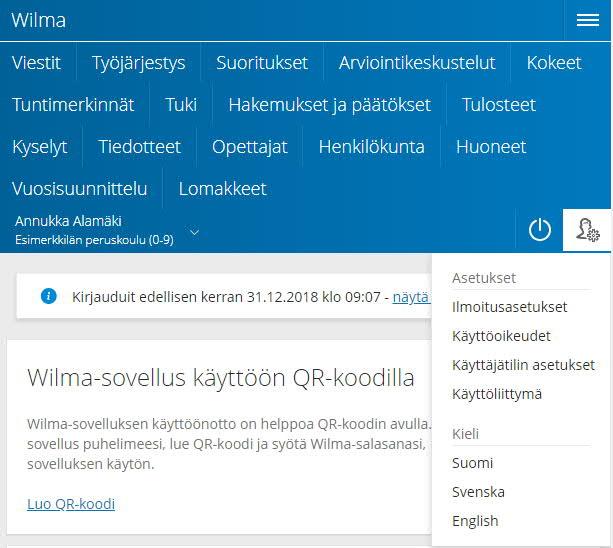Click the näytä login history link

410,297
